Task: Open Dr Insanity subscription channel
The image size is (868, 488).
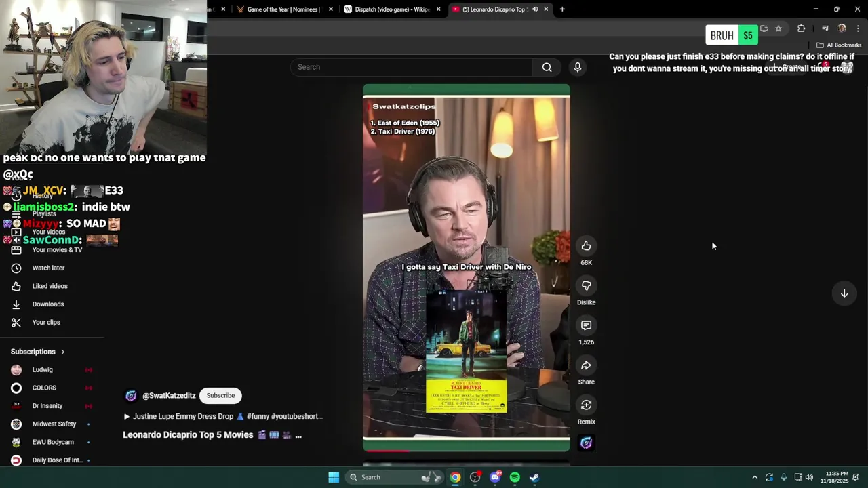Action: 47,406
